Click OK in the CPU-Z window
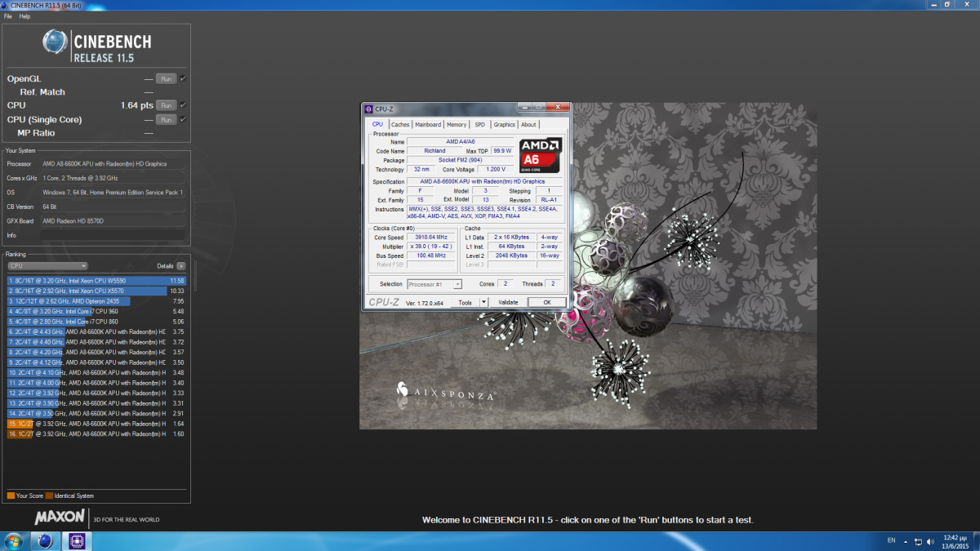 [x=547, y=302]
